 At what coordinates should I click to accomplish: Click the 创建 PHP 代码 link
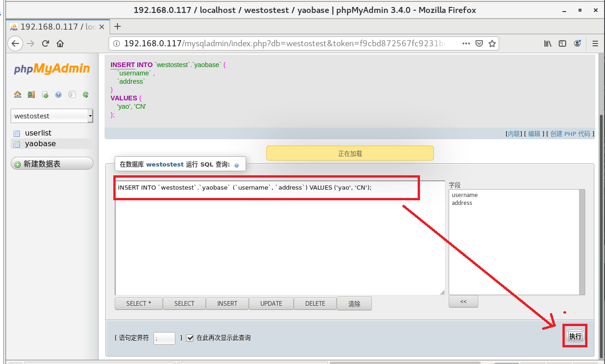click(570, 134)
